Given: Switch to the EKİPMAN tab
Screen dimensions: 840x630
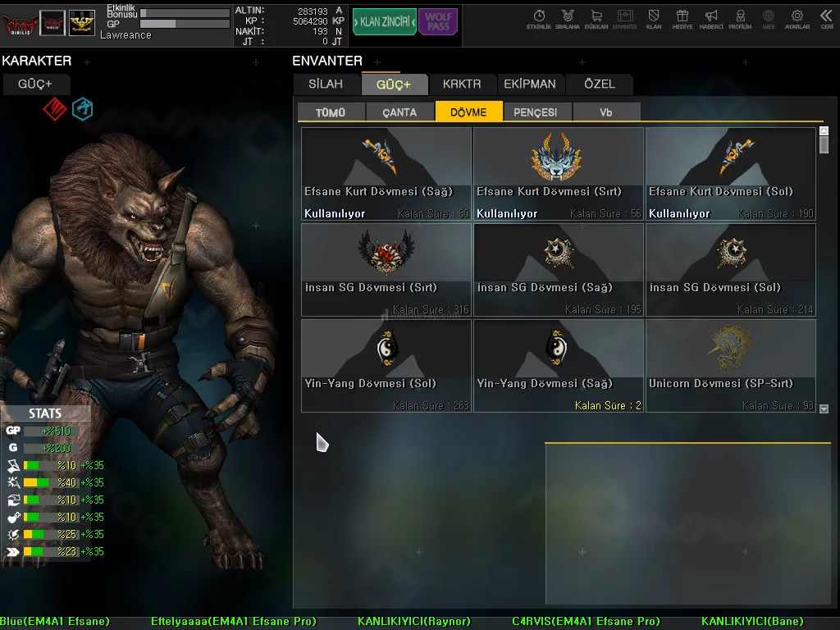Looking at the screenshot, I should pos(529,84).
